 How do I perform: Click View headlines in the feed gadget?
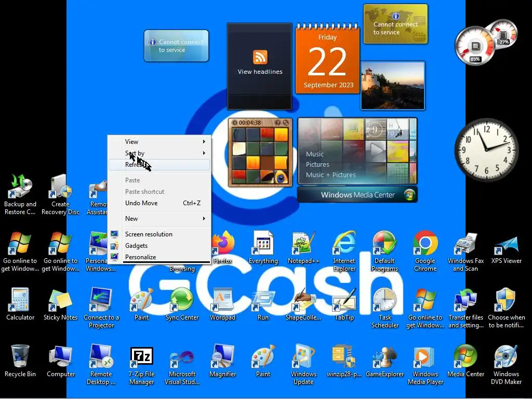coord(260,72)
